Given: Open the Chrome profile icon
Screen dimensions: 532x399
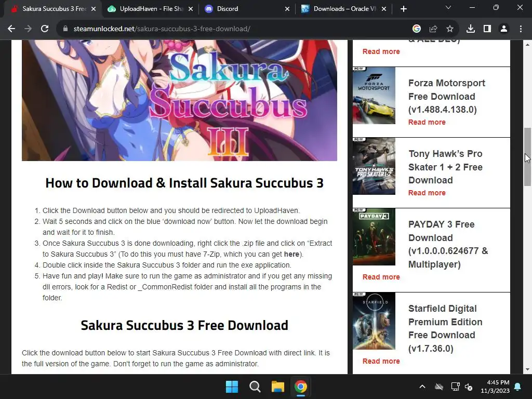Looking at the screenshot, I should (504, 29).
